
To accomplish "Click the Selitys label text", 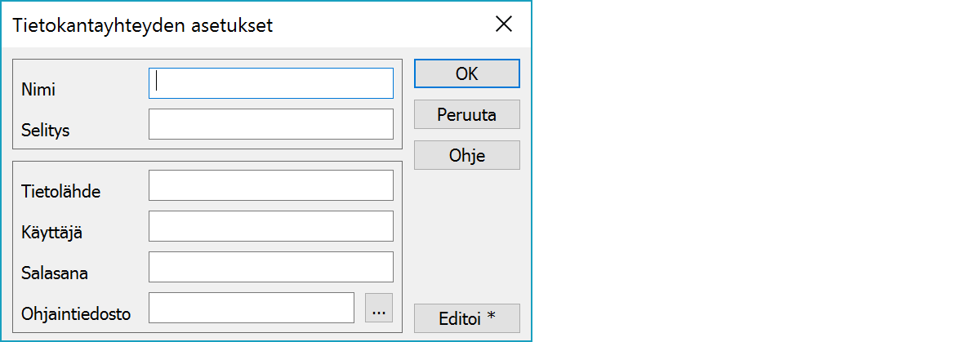I will [45, 131].
